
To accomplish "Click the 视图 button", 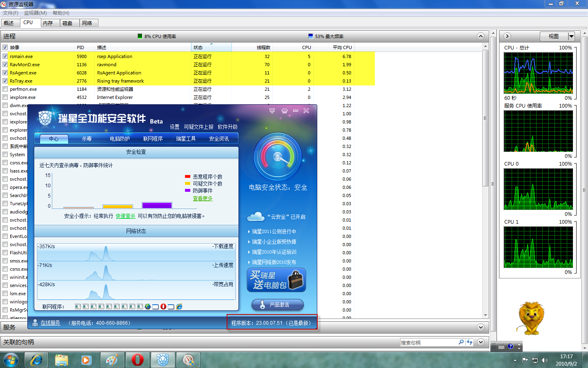I will 554,36.
